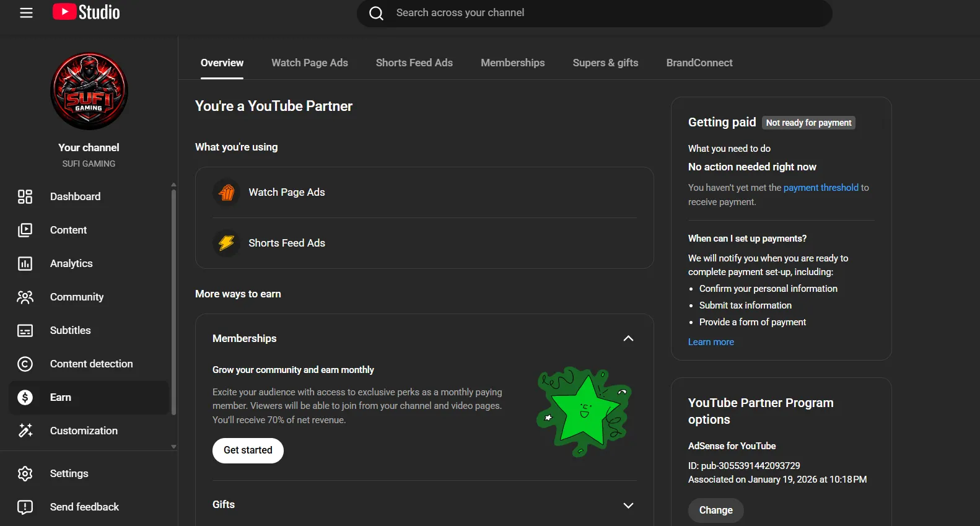Collapse the Memberships section chevron
Image resolution: width=980 pixels, height=526 pixels.
628,338
